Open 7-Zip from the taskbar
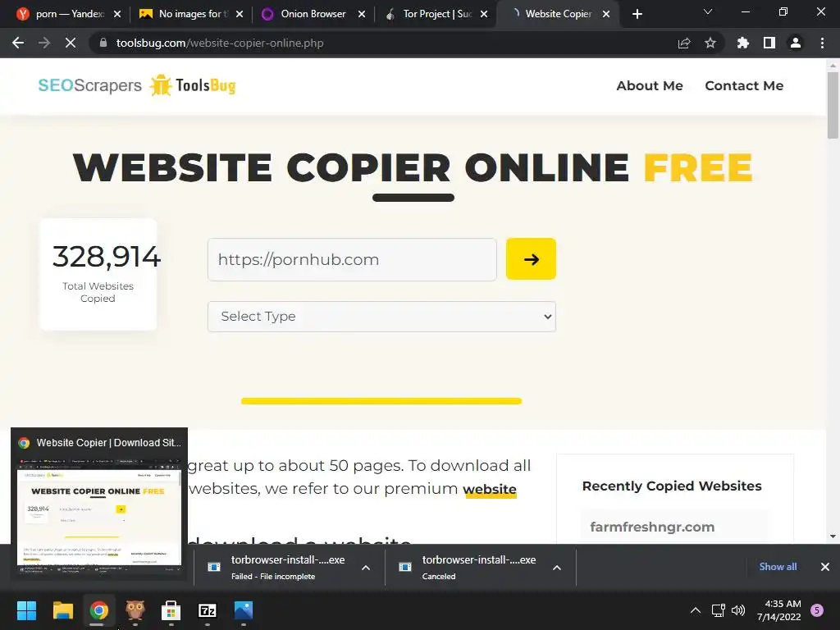Viewport: 840px width, 630px height. tap(208, 610)
